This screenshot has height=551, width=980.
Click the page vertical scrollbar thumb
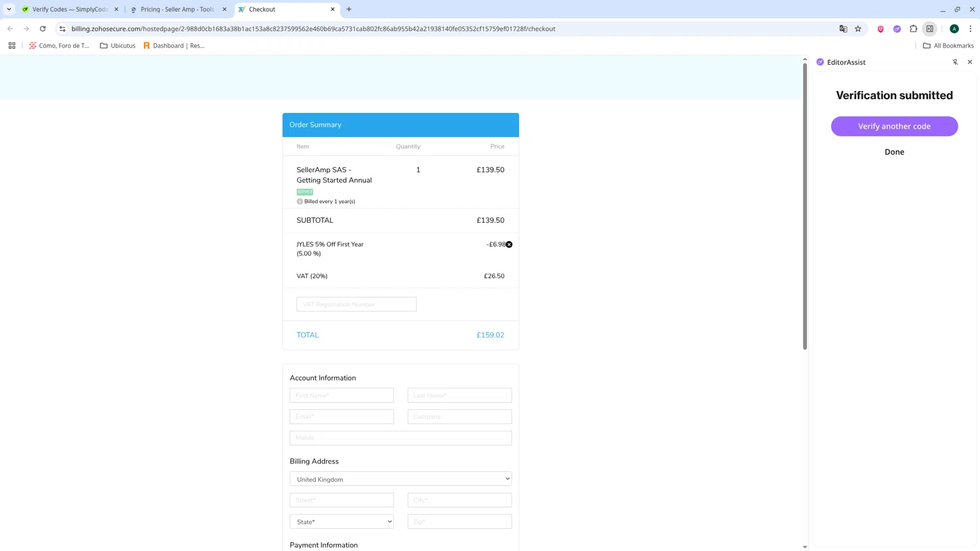(805, 206)
